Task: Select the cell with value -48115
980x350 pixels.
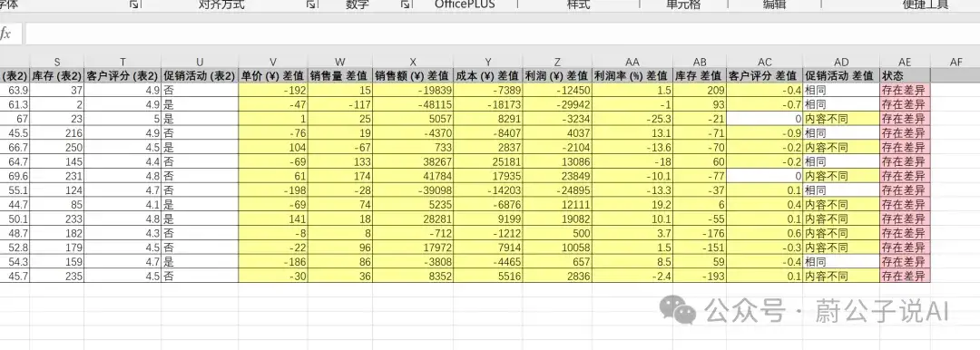Action: pos(413,104)
